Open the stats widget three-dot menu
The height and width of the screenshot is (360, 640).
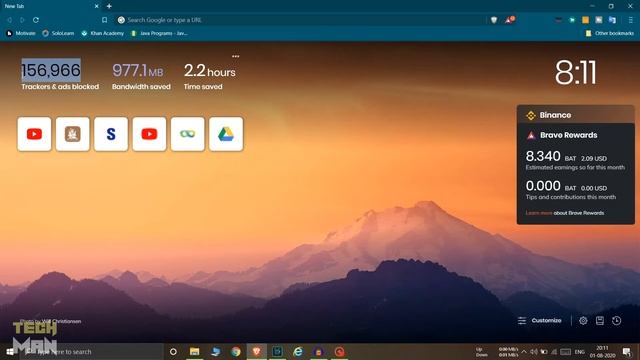(236, 56)
